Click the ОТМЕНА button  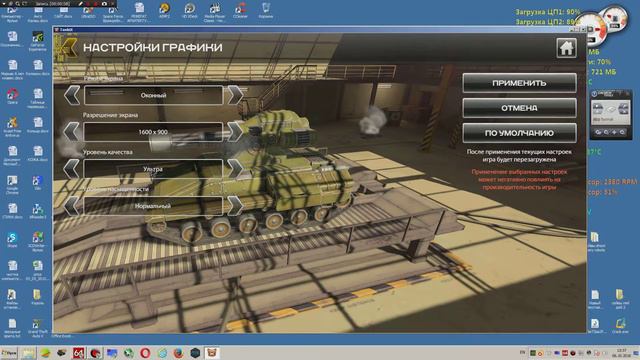(519, 108)
